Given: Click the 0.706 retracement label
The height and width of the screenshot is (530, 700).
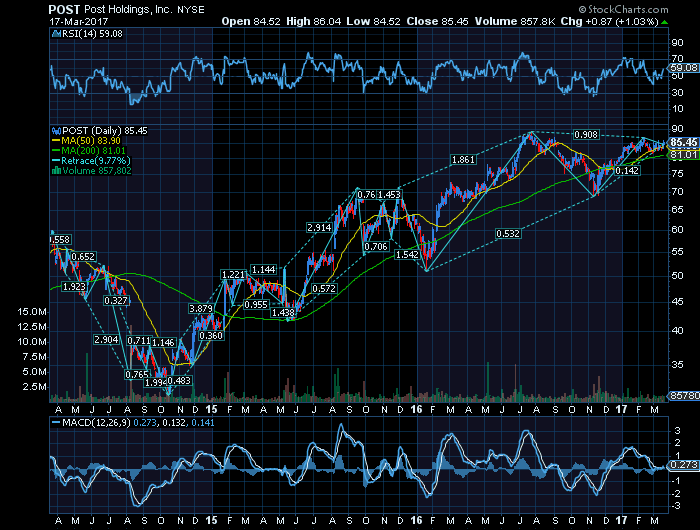Looking at the screenshot, I should point(376,246).
